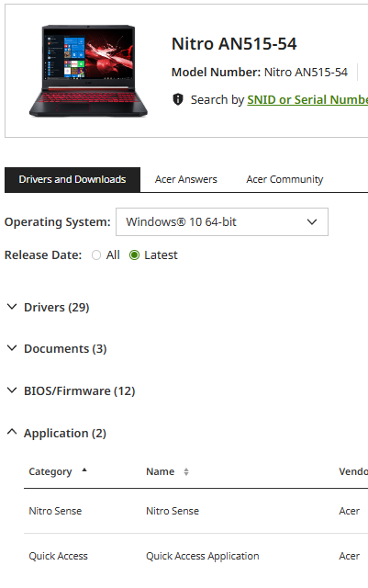Open the Acer Answers tab
Screen dimensions: 368x588
click(x=186, y=180)
